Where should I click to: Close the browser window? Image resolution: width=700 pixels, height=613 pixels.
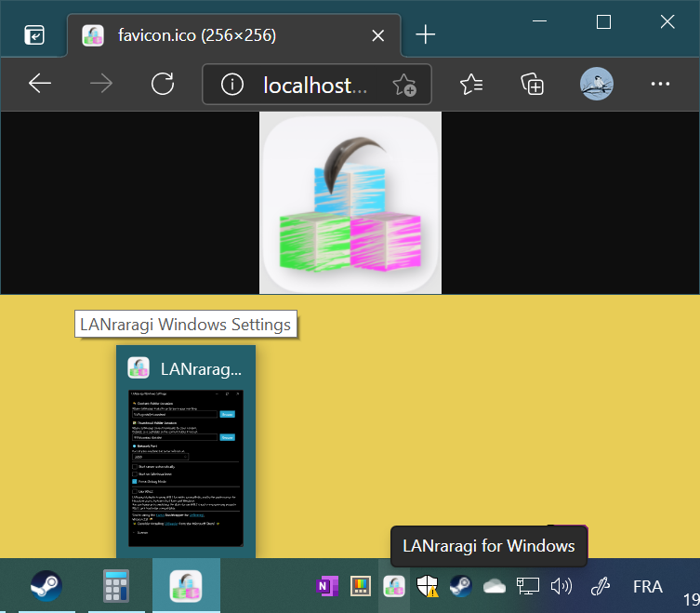(667, 21)
